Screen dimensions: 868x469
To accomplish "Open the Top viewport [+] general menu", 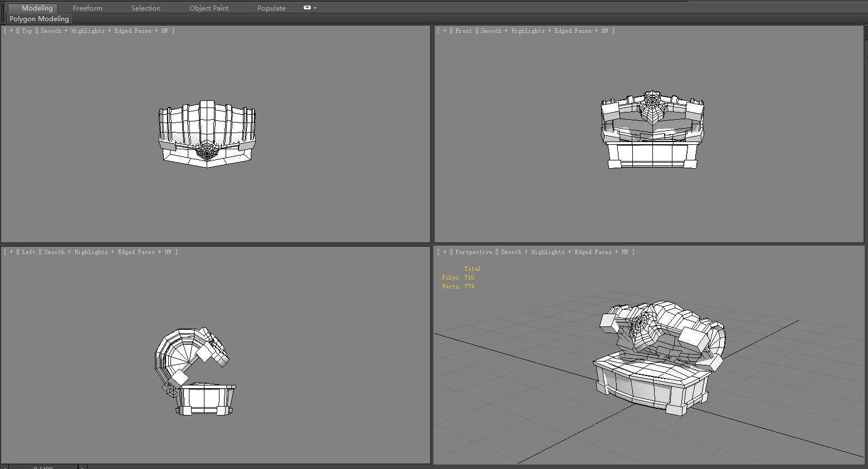I will tap(11, 31).
